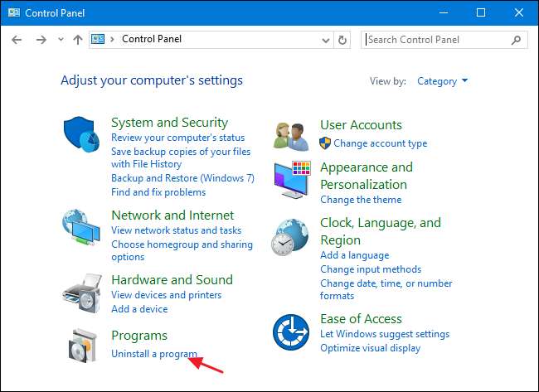Open the Appearance and Personalization monitor icon
The image size is (539, 392).
[x=292, y=180]
